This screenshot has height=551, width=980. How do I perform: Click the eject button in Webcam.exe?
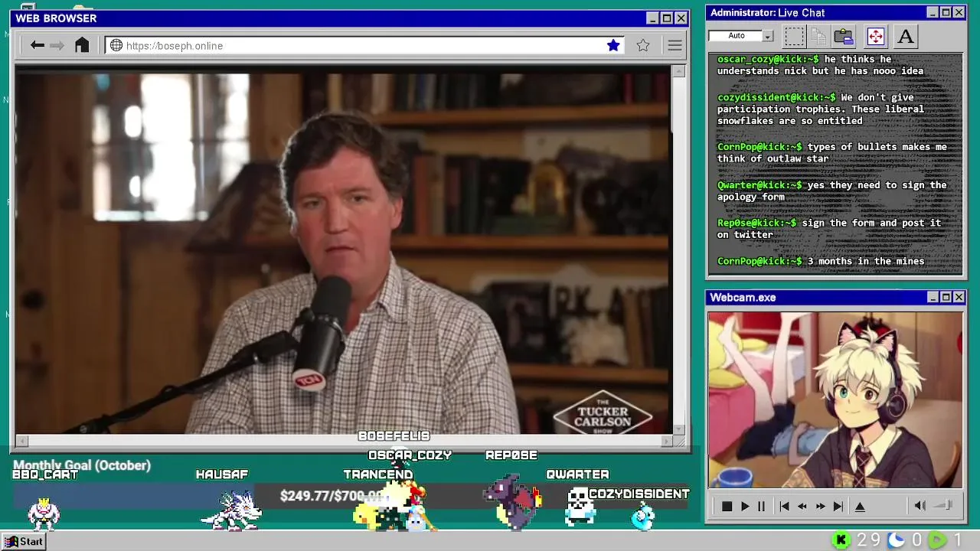(860, 507)
